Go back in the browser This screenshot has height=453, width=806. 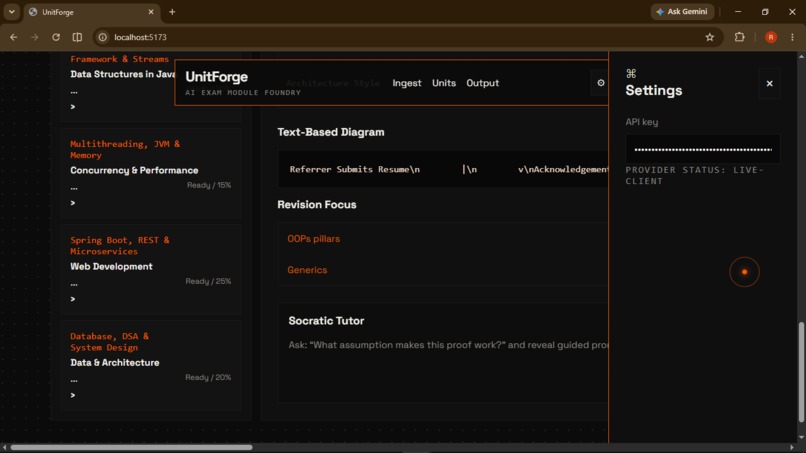click(14, 37)
